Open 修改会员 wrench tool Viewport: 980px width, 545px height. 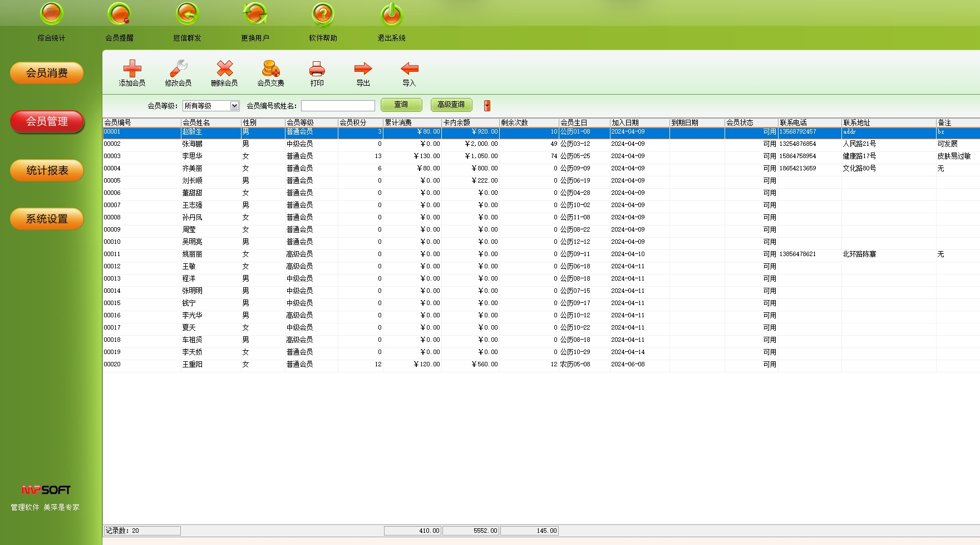point(178,69)
